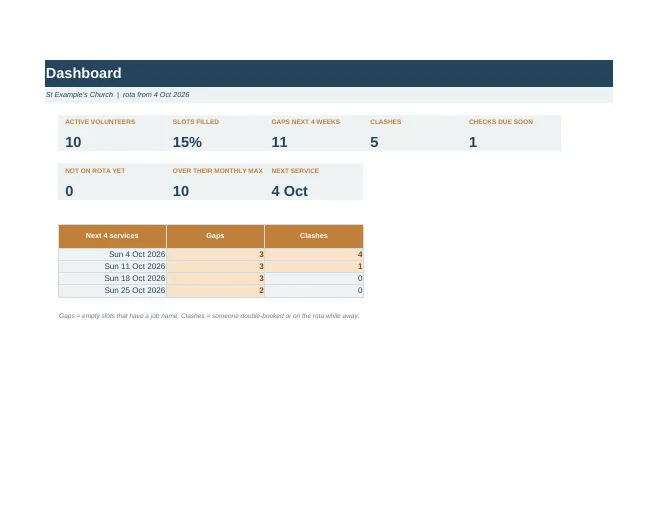Click the Gaps cell for Sun 4 Oct 2026

pyautogui.click(x=216, y=254)
